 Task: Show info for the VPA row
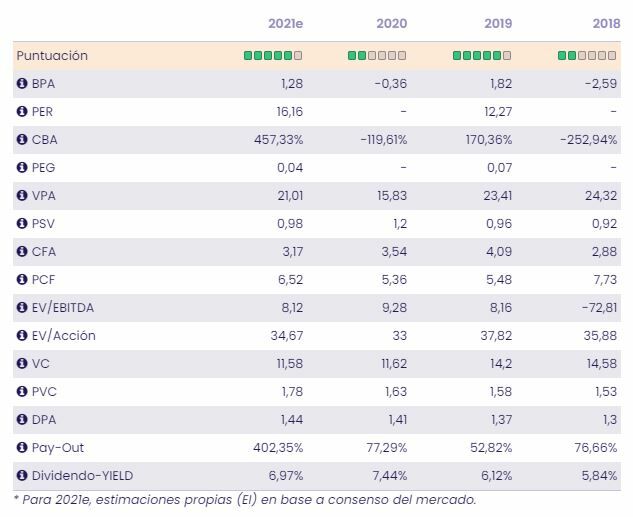coord(21,196)
